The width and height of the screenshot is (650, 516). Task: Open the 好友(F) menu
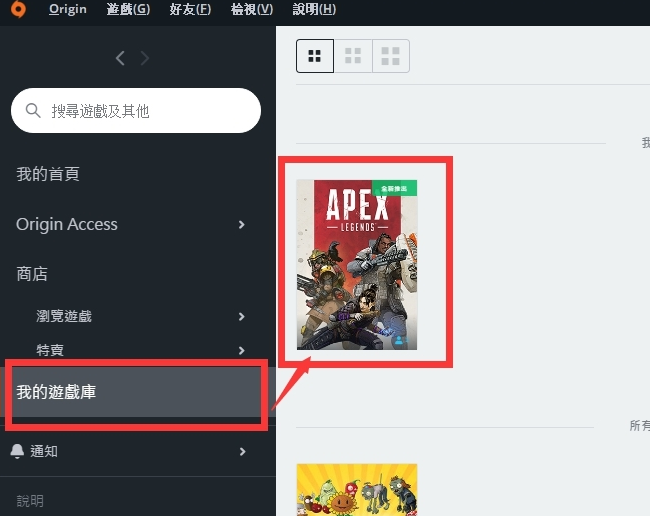pos(190,9)
